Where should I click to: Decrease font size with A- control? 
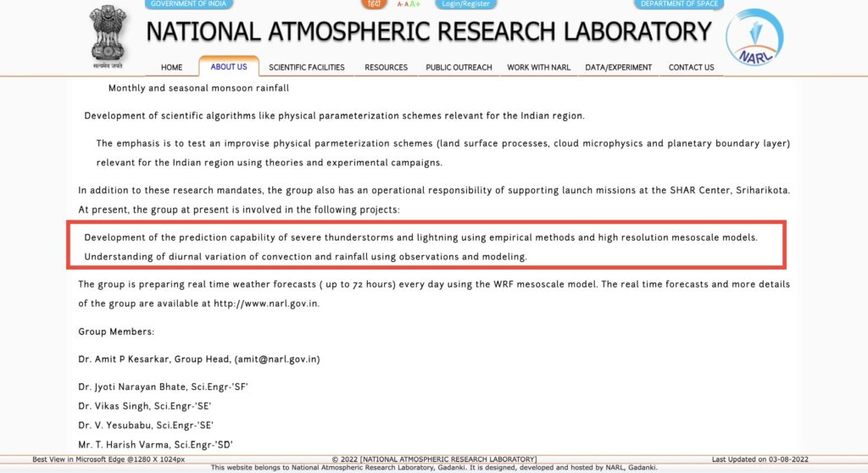pyautogui.click(x=400, y=4)
